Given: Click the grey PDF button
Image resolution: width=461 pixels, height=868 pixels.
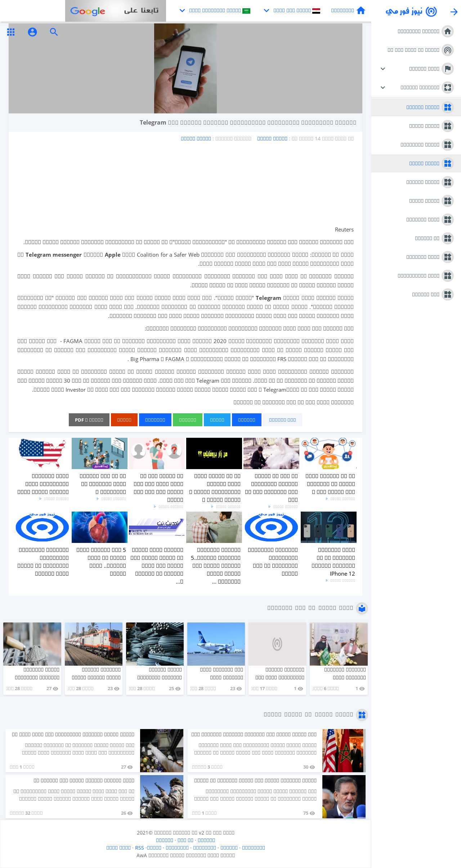Looking at the screenshot, I should point(89,420).
